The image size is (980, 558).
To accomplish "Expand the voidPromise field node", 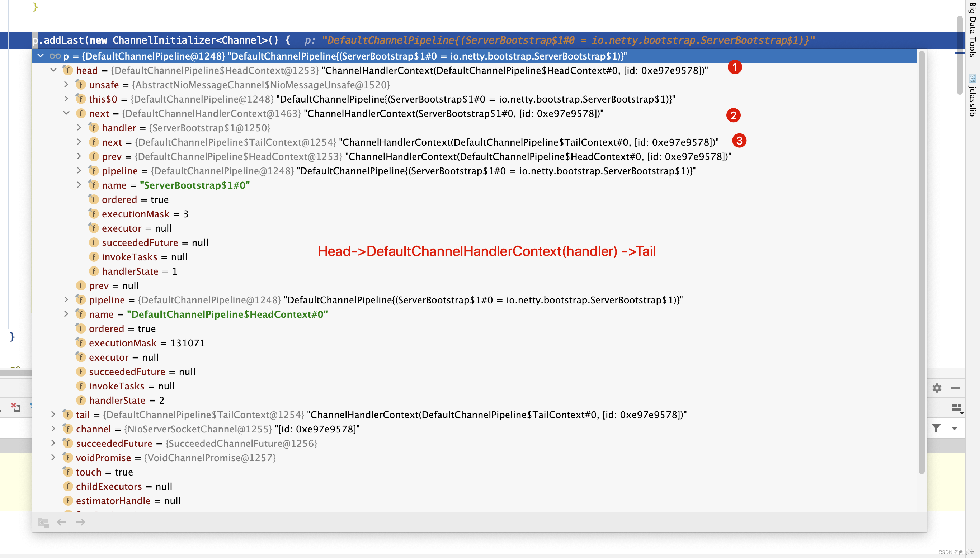I will coord(54,457).
